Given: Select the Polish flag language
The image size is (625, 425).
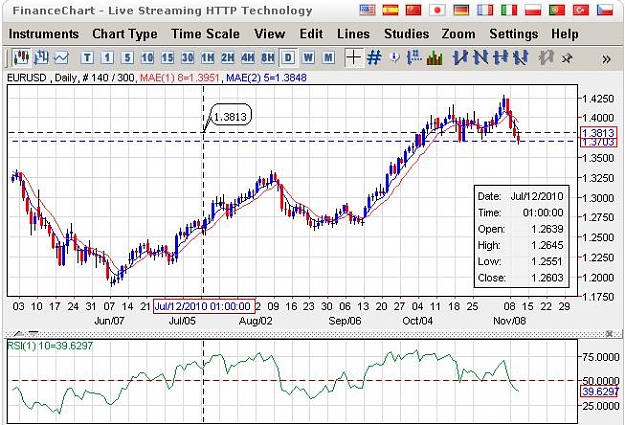Looking at the screenshot, I should (533, 10).
